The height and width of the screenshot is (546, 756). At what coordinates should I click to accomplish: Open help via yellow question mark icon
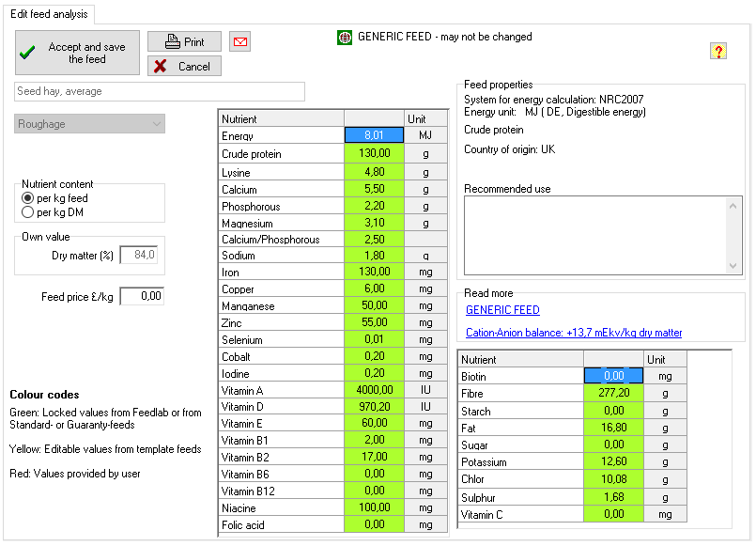pyautogui.click(x=717, y=51)
